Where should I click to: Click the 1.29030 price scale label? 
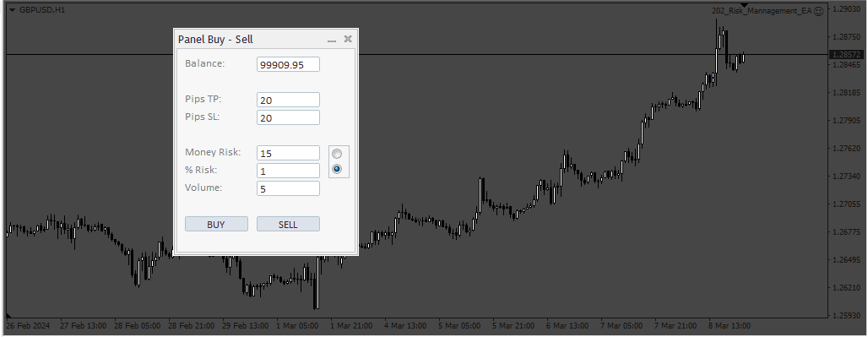click(x=846, y=9)
